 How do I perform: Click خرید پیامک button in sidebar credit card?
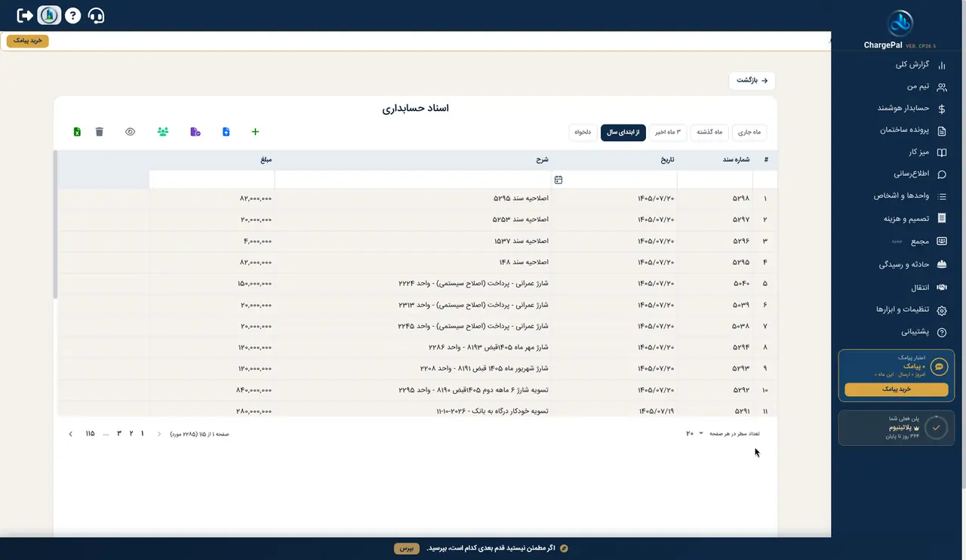tap(897, 389)
